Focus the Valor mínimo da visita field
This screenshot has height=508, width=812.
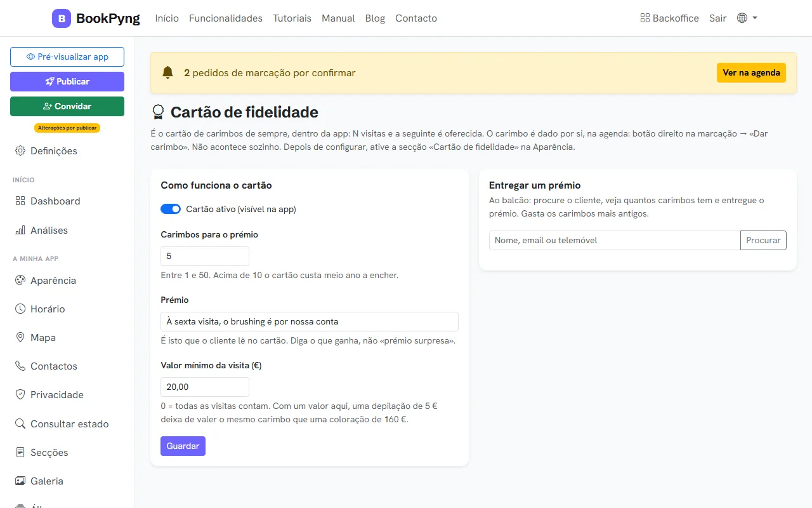click(x=205, y=387)
